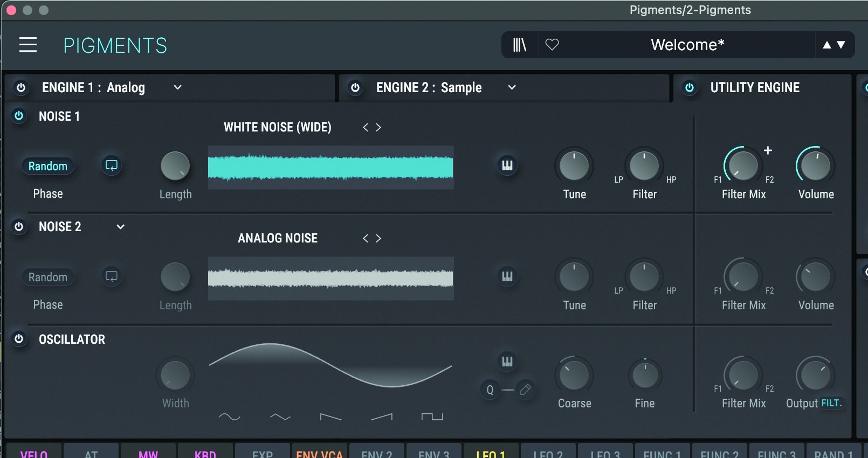The width and height of the screenshot is (868, 458).
Task: Select the falling sawtooth wave icon
Action: pos(330,417)
